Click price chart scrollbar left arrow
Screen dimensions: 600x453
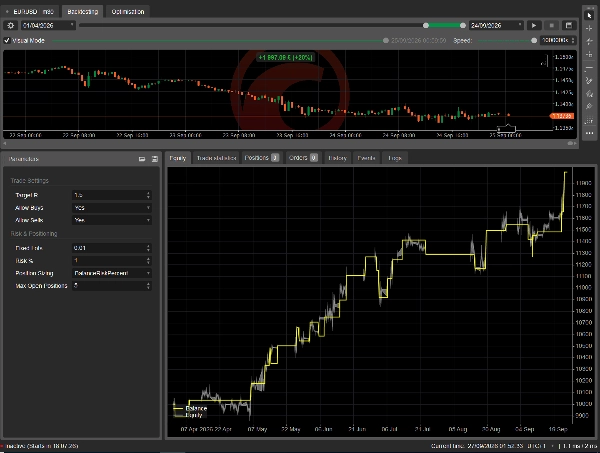click(x=5, y=143)
